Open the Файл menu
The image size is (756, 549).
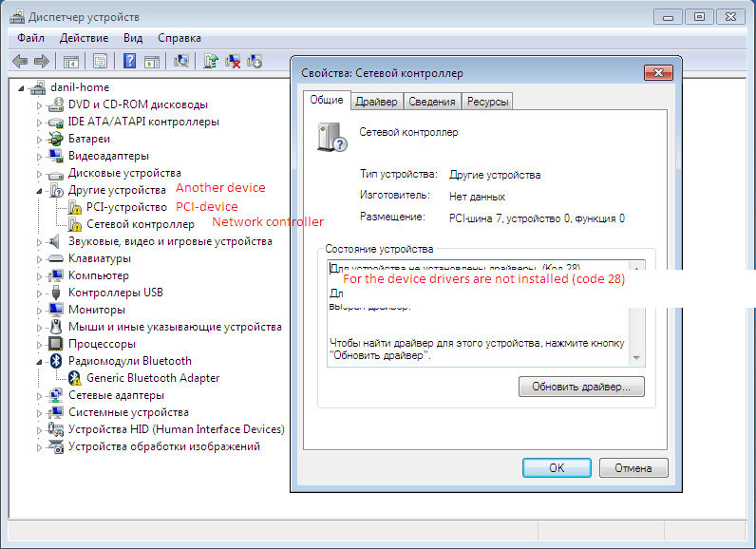click(30, 38)
